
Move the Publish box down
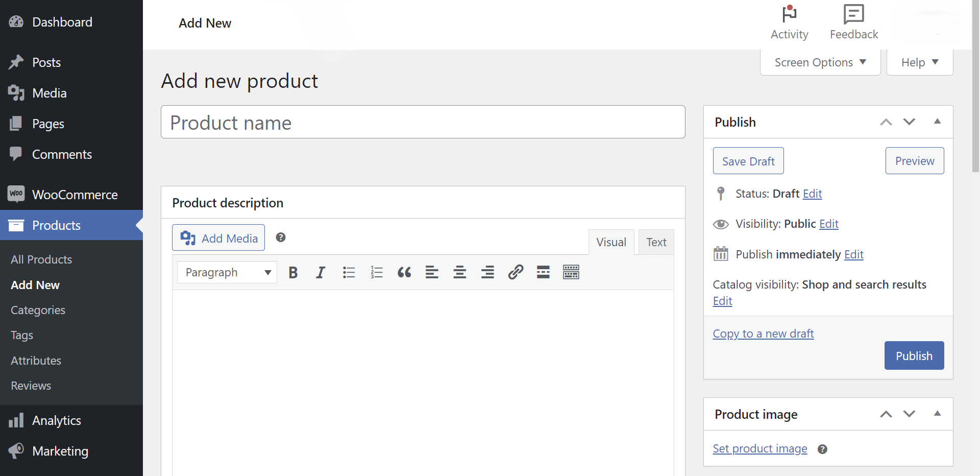click(x=909, y=122)
